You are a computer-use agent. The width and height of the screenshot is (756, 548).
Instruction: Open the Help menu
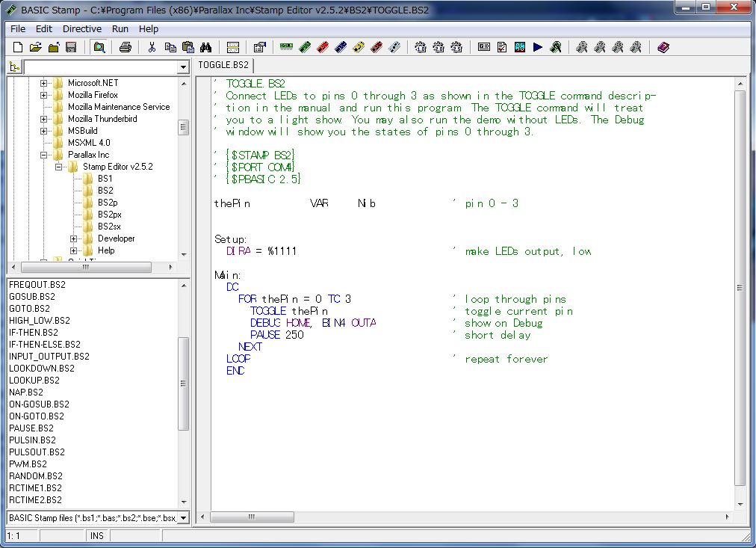pos(149,29)
